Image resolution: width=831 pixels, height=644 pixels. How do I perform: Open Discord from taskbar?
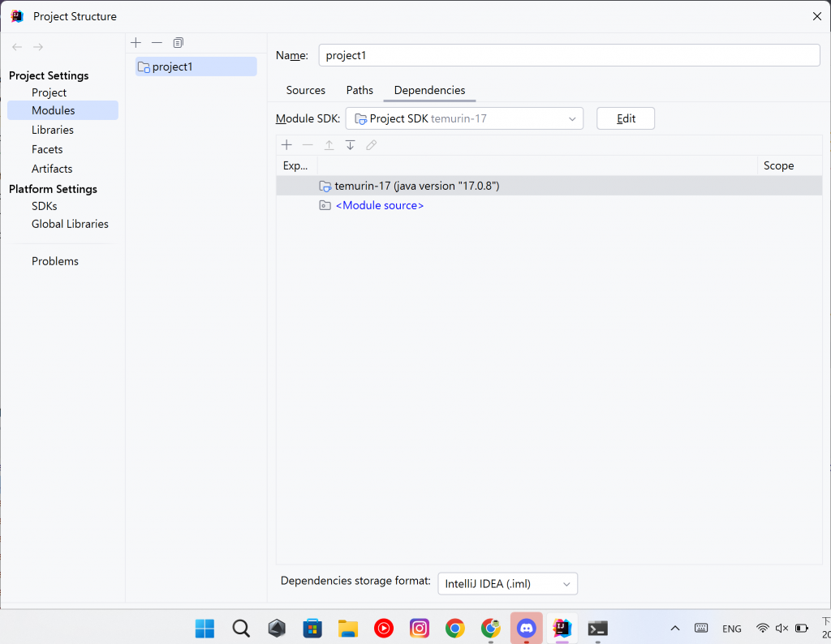pyautogui.click(x=526, y=629)
